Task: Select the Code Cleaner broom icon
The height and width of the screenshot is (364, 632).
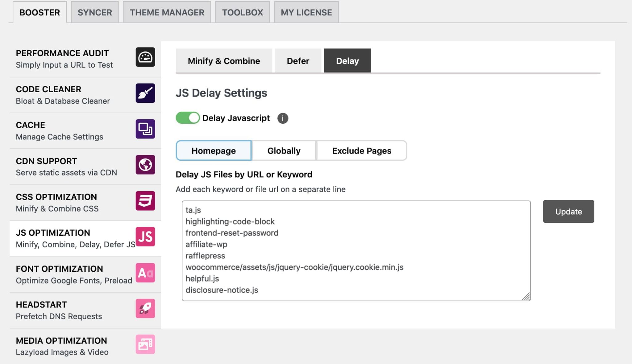Action: click(145, 93)
